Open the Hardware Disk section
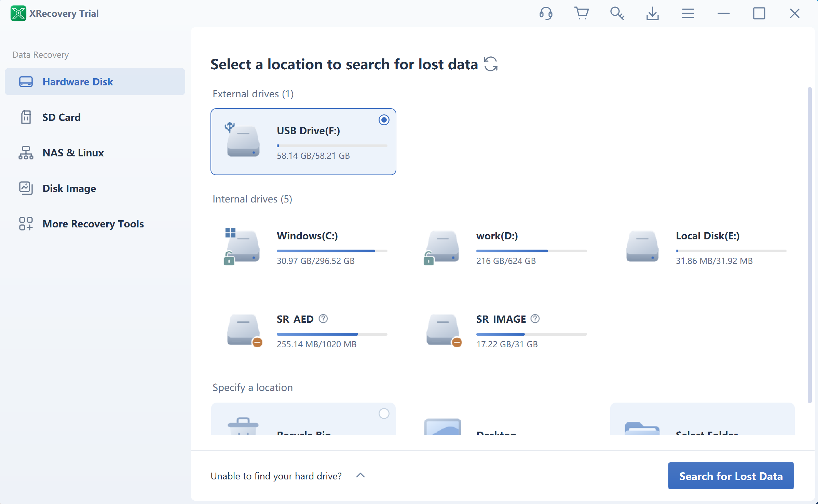This screenshot has width=818, height=504. click(95, 82)
